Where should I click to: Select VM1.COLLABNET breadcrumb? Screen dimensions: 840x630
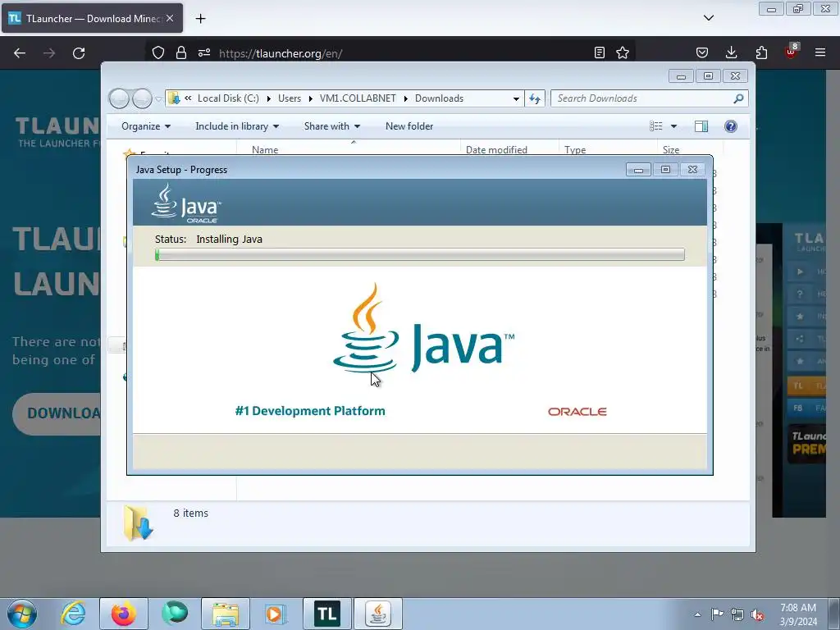point(358,98)
